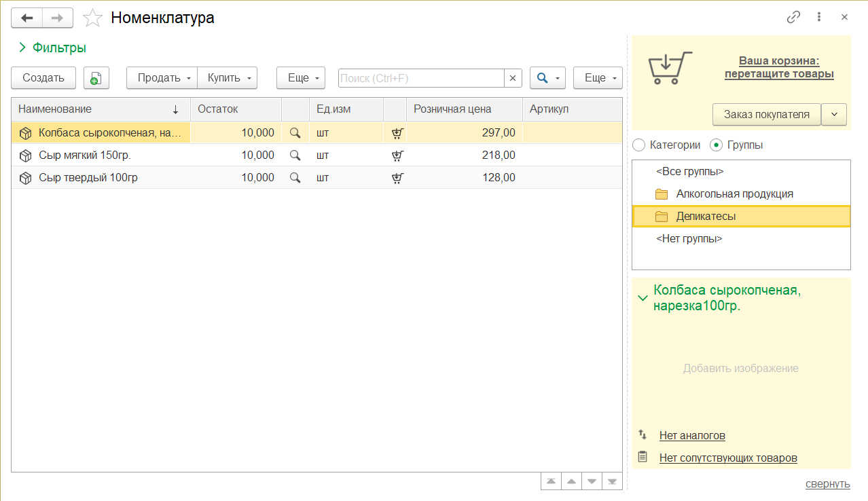Add Колбаса сырокопченая to cart with the cart icon
Screen dimensions: 868x501
pyautogui.click(x=397, y=133)
